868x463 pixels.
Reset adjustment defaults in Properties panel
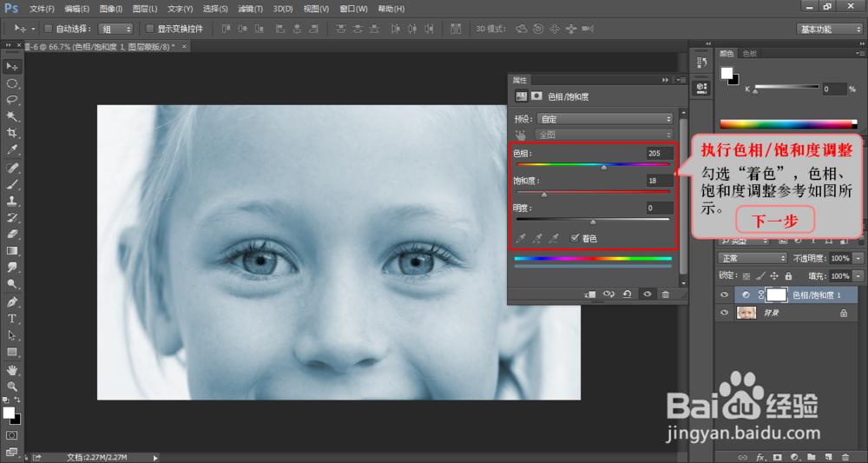628,294
